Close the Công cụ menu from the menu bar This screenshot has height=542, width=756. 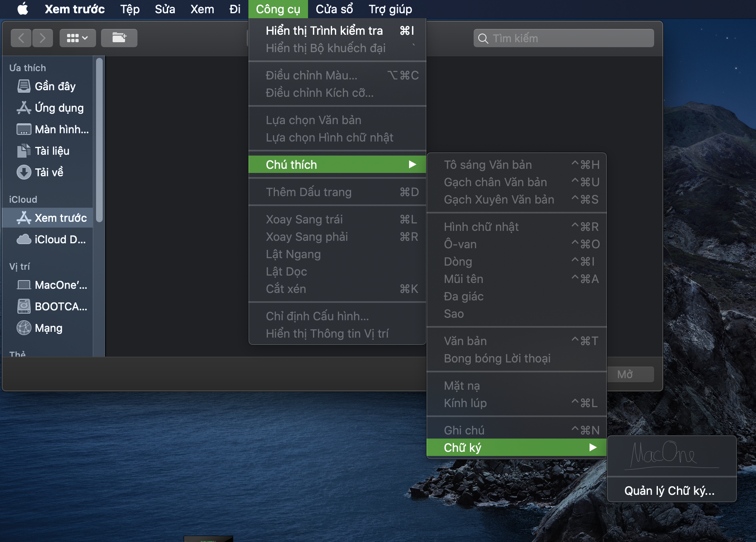(x=278, y=9)
